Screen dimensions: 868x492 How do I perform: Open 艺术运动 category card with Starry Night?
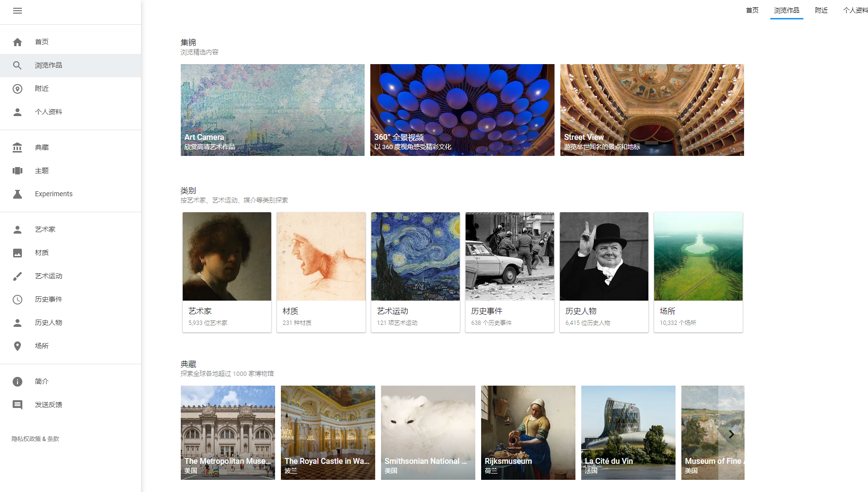click(416, 272)
